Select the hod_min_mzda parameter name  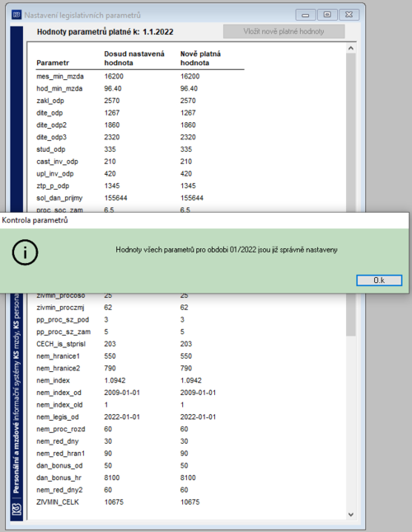[59, 88]
